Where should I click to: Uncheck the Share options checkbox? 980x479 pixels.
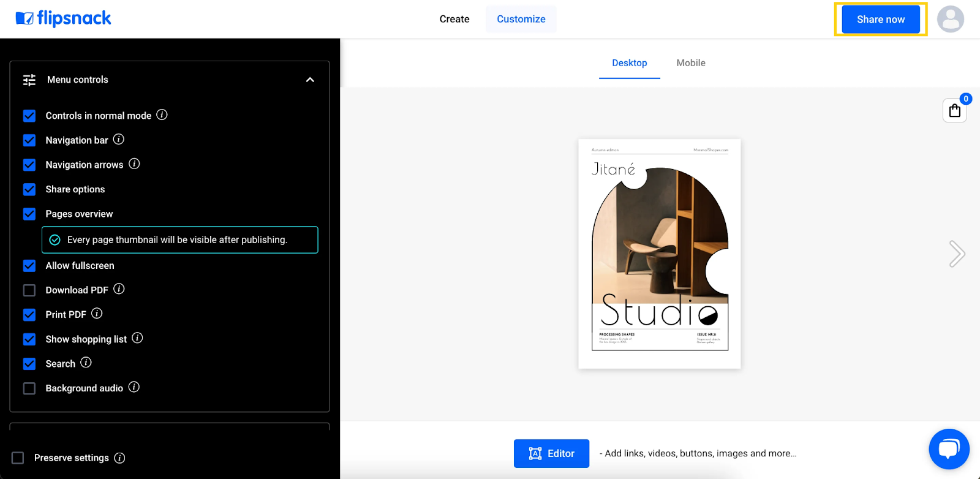click(x=29, y=189)
